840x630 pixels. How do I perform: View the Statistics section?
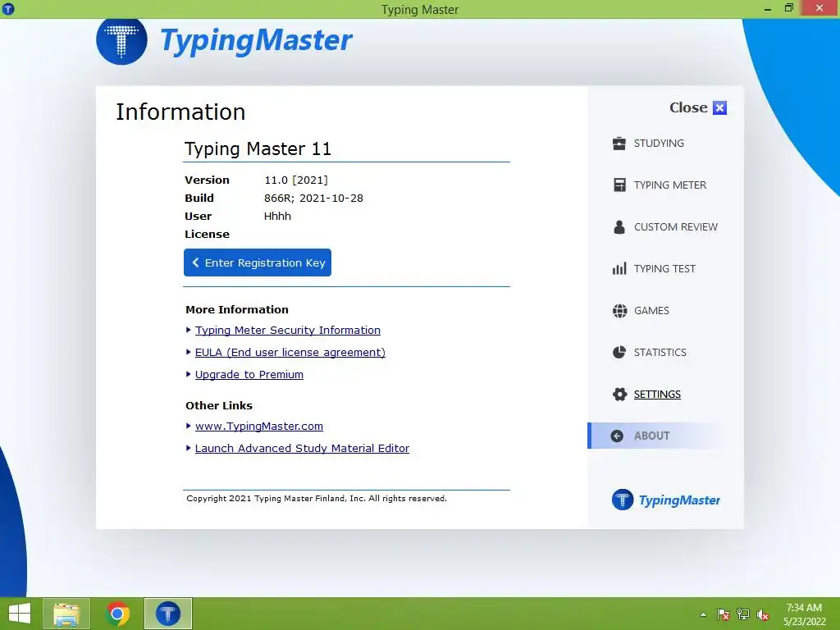pyautogui.click(x=660, y=352)
